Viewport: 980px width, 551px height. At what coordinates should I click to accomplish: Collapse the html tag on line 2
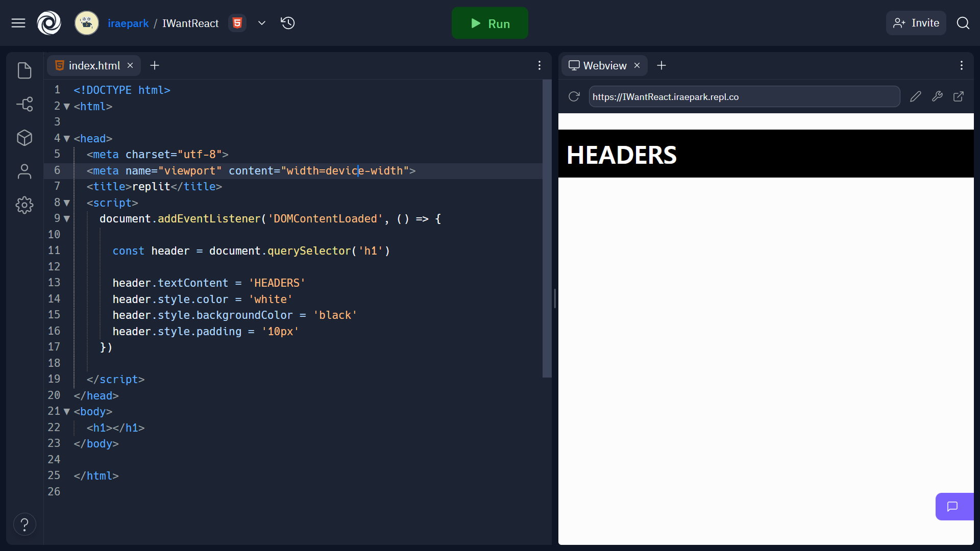66,107
